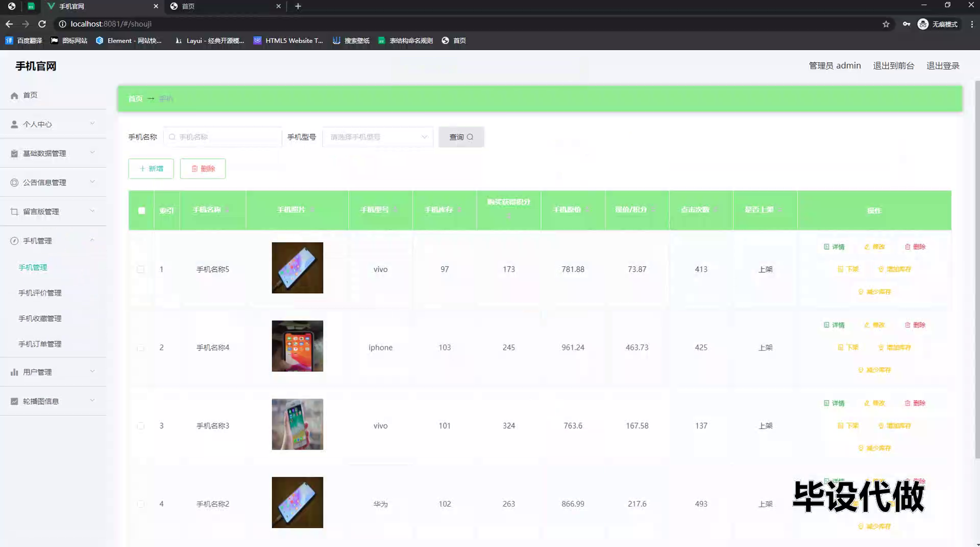Switch to the second 首页 browser tab
The height and width of the screenshot is (547, 980).
coord(225,6)
